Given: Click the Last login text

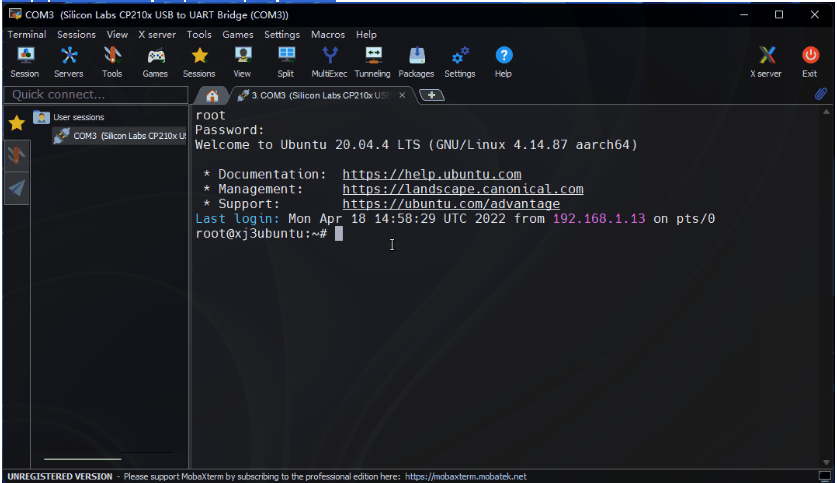Looking at the screenshot, I should click(237, 219).
